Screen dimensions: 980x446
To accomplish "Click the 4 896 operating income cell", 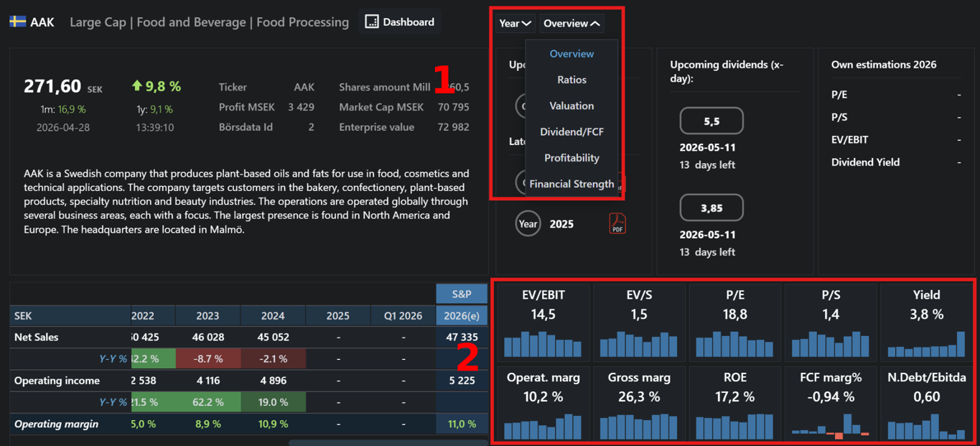I will tap(273, 381).
